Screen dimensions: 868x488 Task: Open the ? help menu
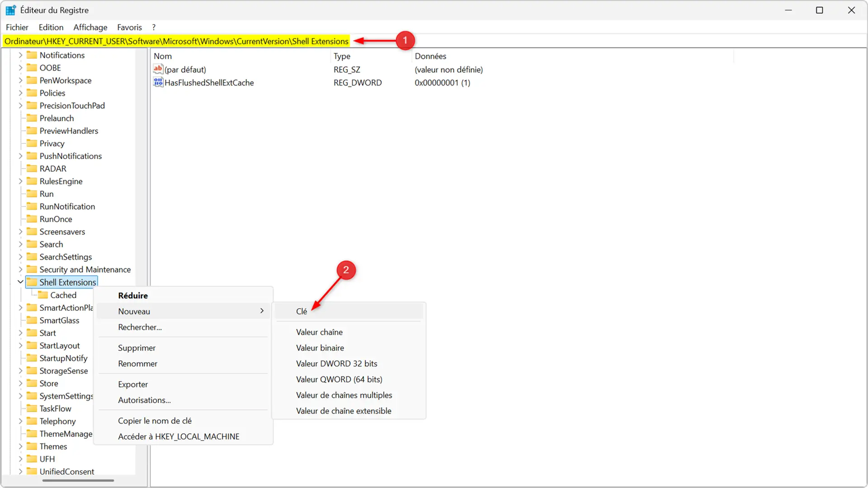point(154,28)
